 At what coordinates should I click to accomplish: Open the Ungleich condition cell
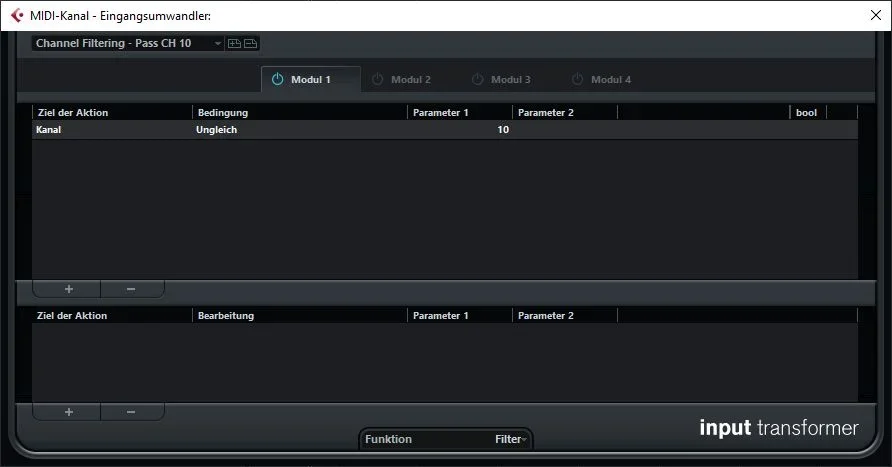click(300, 130)
